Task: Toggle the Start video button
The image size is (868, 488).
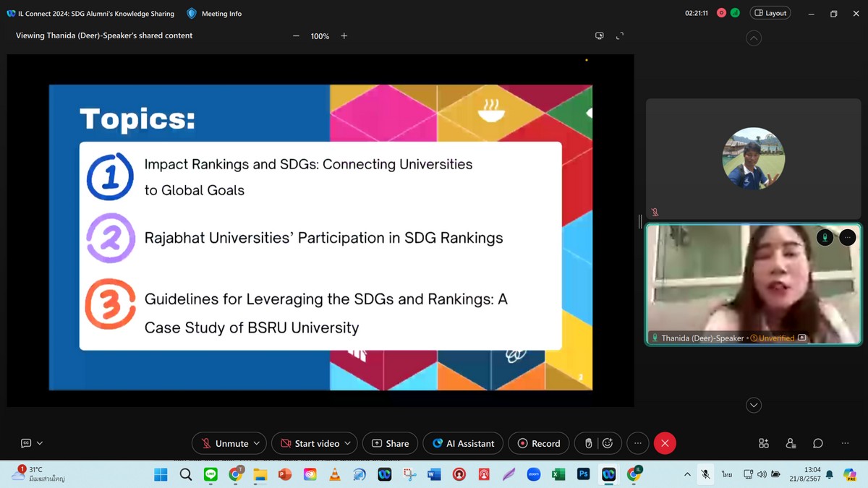Action: [x=310, y=443]
